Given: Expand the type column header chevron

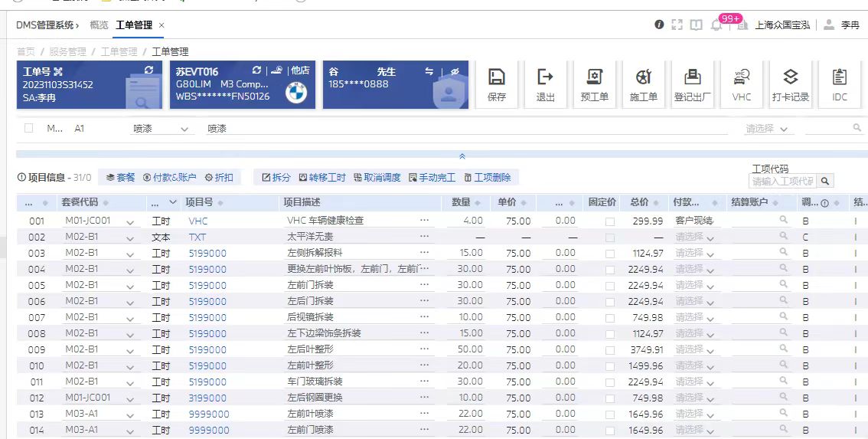Looking at the screenshot, I should click(x=173, y=202).
